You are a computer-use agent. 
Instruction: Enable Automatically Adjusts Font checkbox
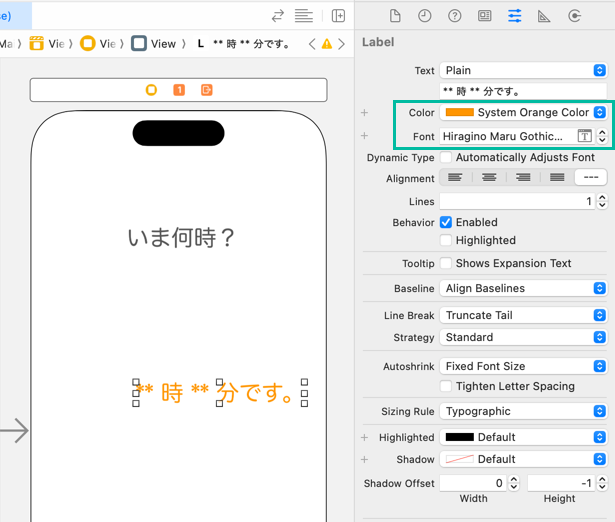pos(446,158)
